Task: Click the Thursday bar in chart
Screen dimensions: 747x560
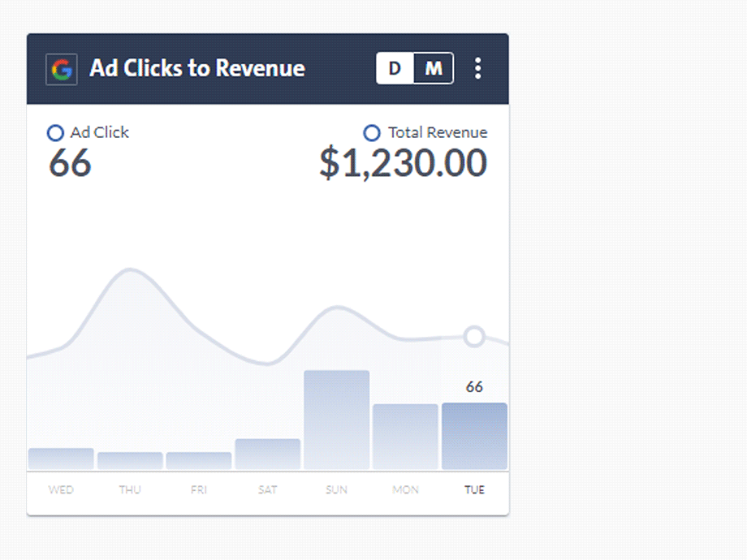Action: click(130, 460)
